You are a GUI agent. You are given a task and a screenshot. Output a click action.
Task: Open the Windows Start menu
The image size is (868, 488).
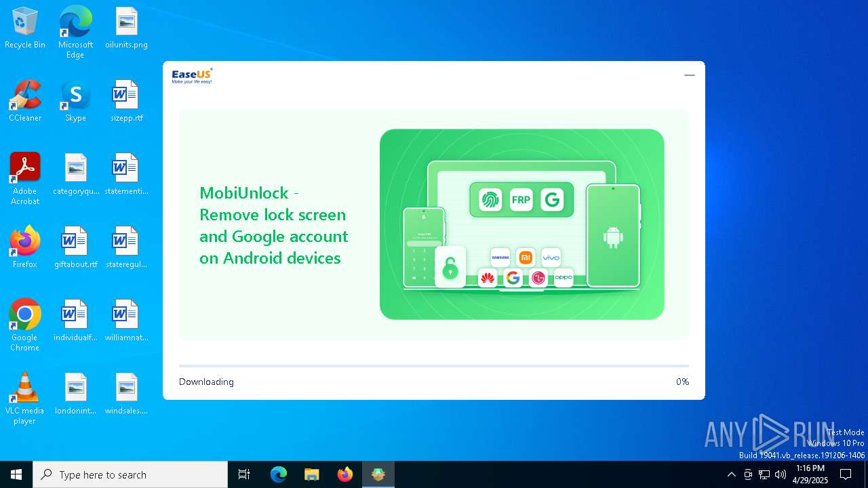[x=16, y=474]
